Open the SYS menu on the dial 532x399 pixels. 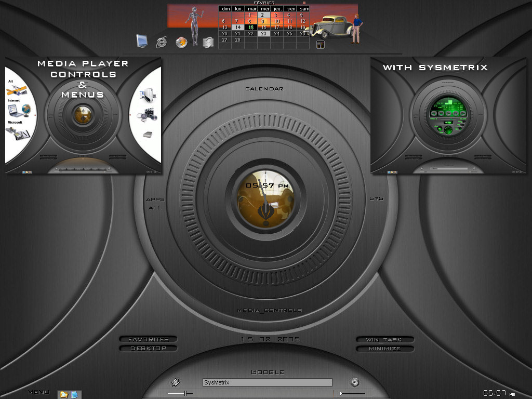(x=377, y=198)
